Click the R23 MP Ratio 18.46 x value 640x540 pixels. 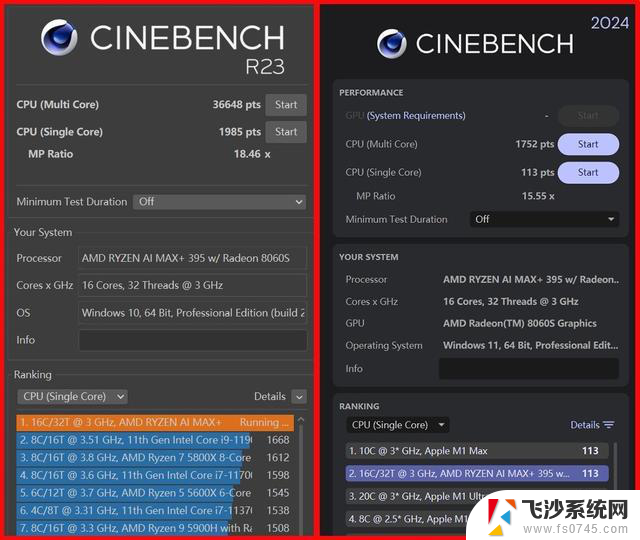coord(252,154)
